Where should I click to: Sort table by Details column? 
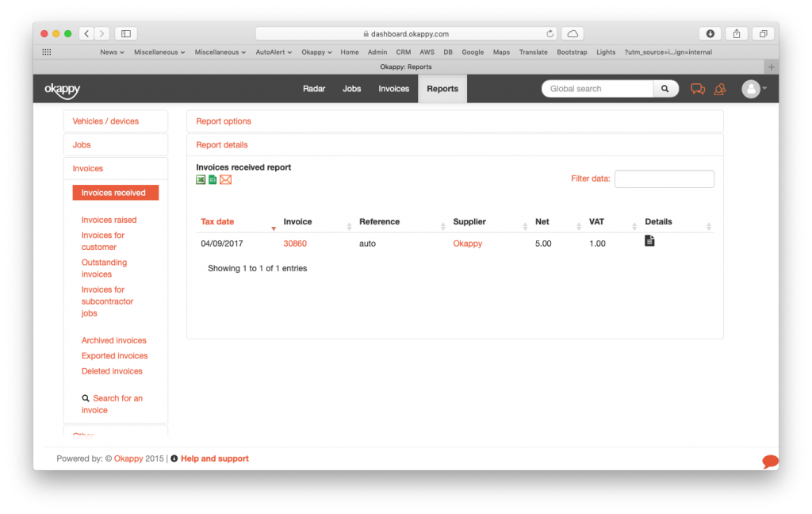677,222
